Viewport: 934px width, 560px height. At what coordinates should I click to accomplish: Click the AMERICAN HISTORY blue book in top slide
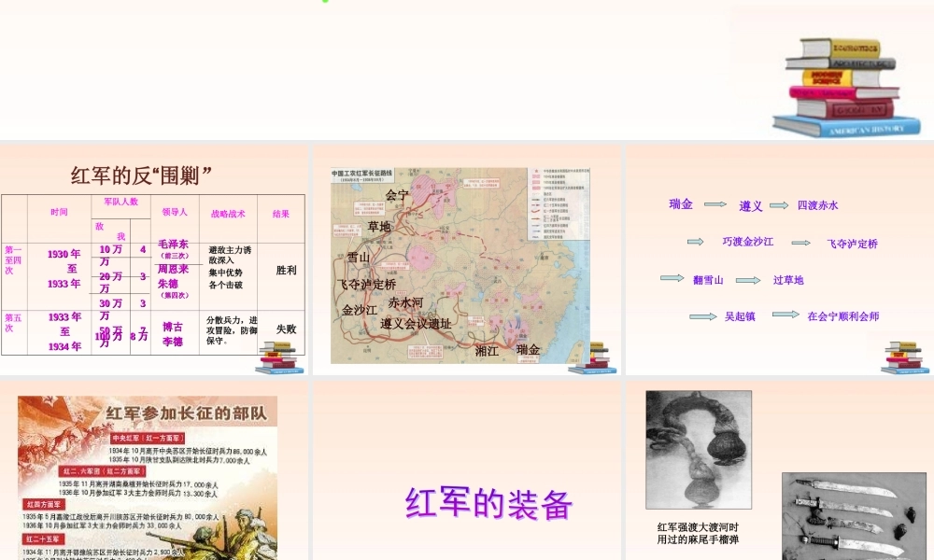846,127
